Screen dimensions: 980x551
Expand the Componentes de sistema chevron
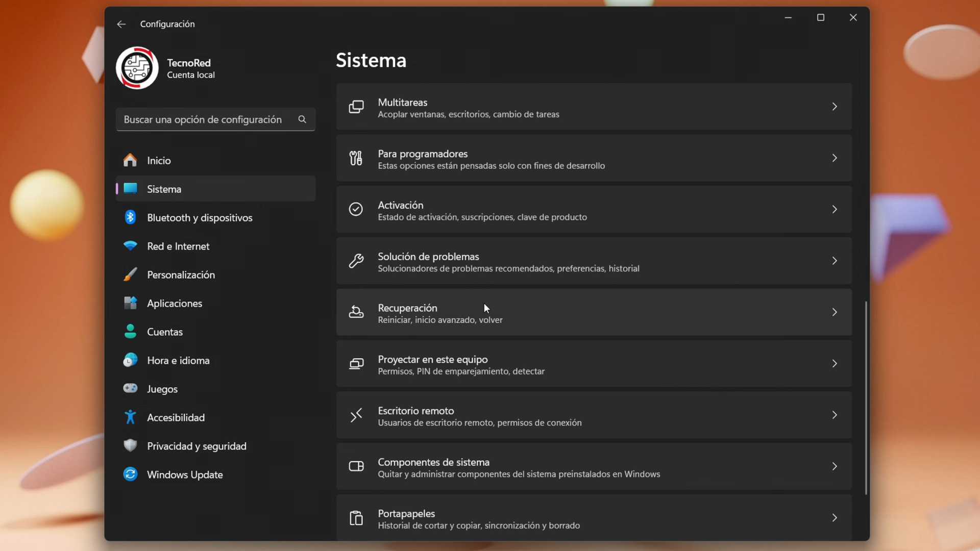(x=834, y=466)
